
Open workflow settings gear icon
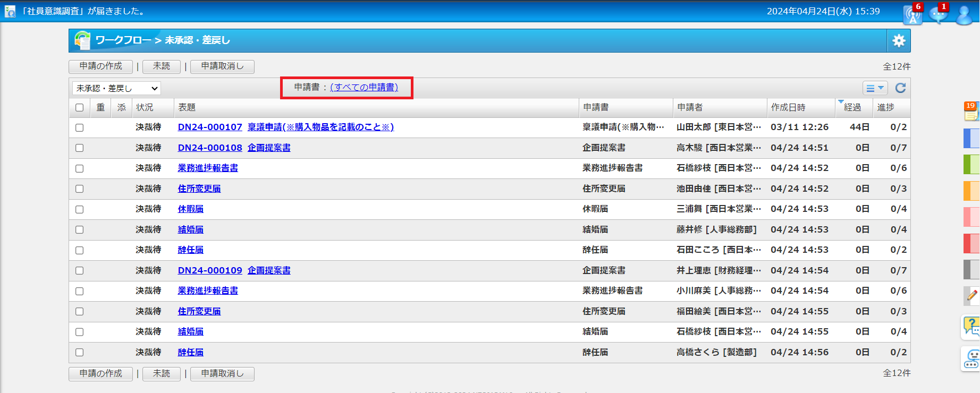(899, 41)
